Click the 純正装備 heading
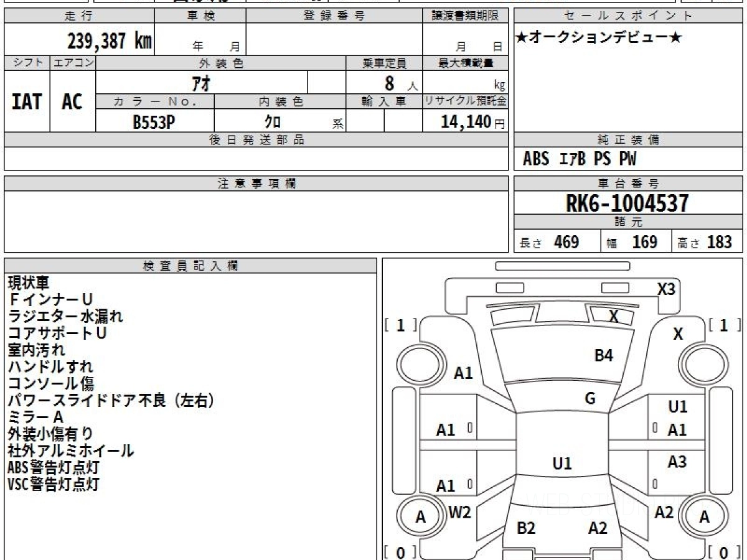Screen dimensions: 747x560 pyautogui.click(x=629, y=140)
